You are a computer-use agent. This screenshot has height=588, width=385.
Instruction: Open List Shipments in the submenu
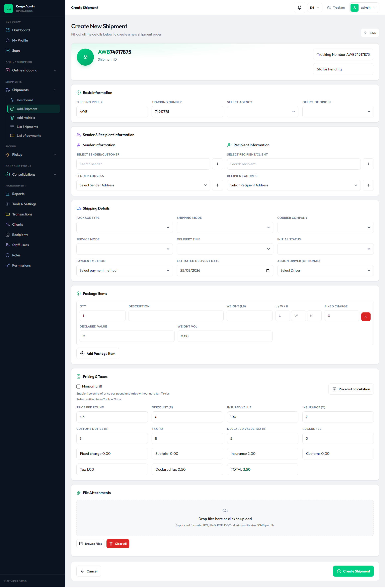[x=33, y=127]
